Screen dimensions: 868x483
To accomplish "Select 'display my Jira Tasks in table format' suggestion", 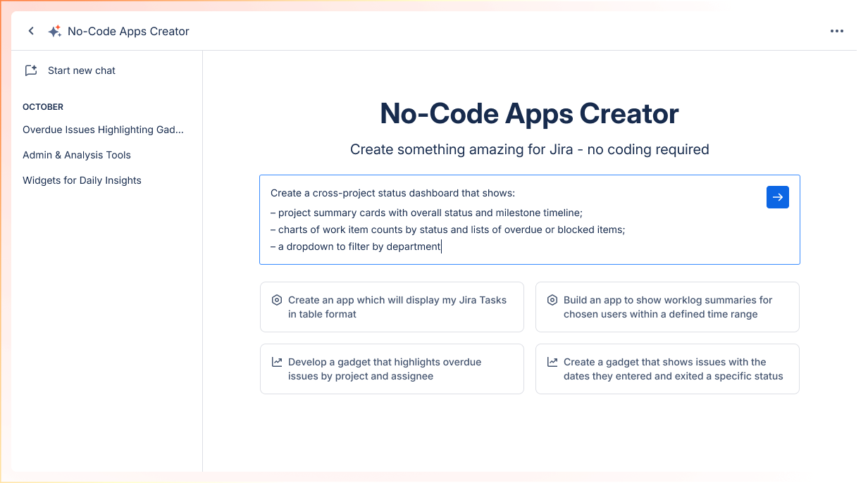I will point(392,307).
